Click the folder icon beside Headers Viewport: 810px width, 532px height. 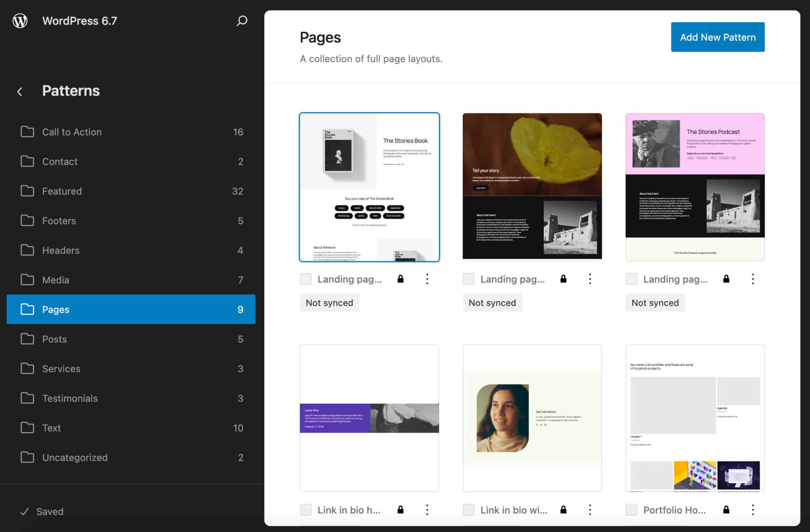tap(28, 250)
